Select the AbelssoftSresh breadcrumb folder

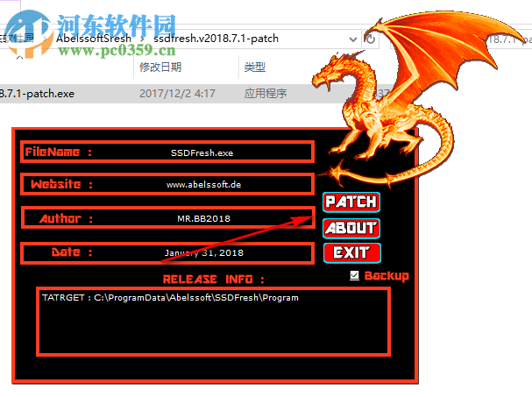(x=94, y=39)
